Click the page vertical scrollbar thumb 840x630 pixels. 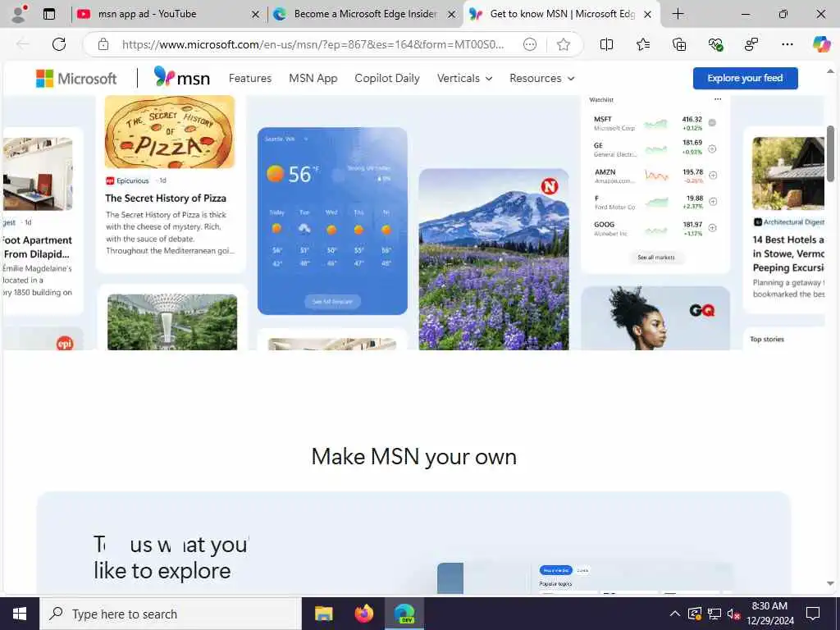[830, 153]
